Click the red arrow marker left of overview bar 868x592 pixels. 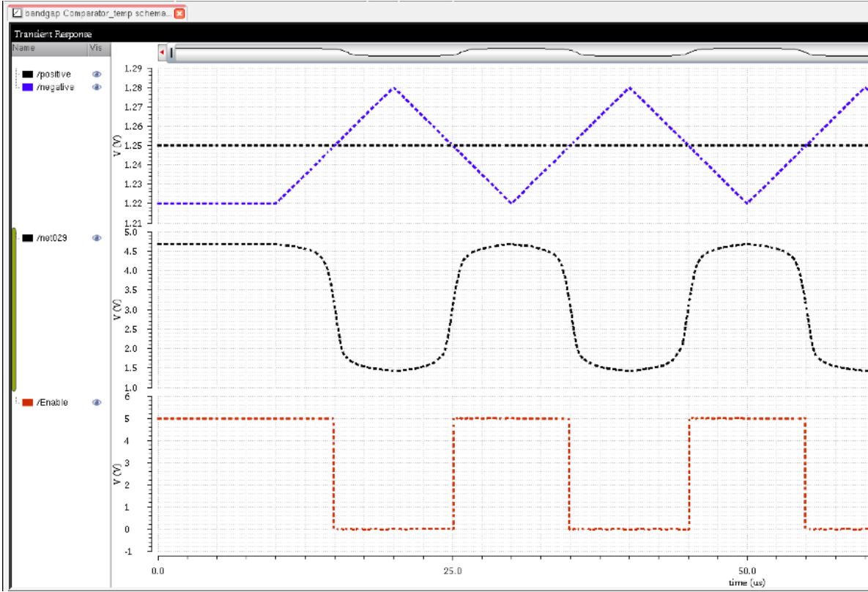162,53
